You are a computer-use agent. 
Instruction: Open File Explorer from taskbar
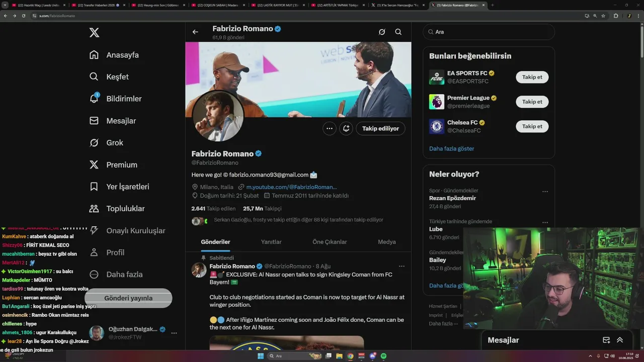pyautogui.click(x=340, y=356)
